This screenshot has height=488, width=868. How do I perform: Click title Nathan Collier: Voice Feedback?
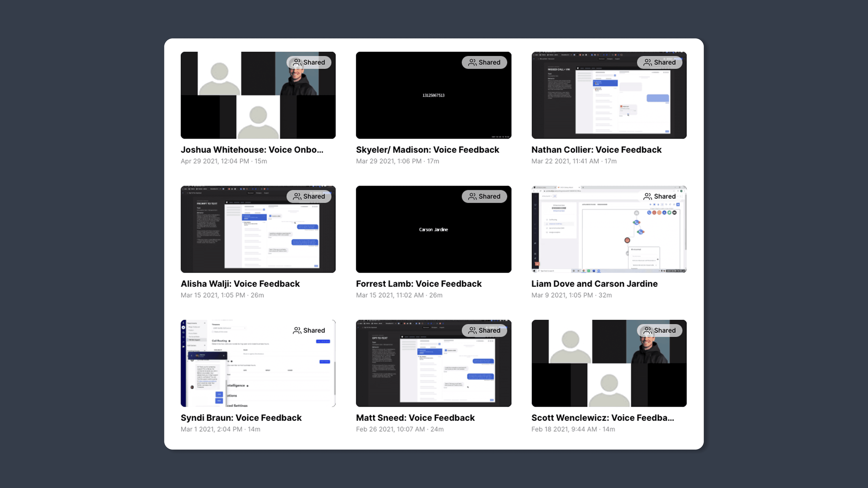coord(596,150)
